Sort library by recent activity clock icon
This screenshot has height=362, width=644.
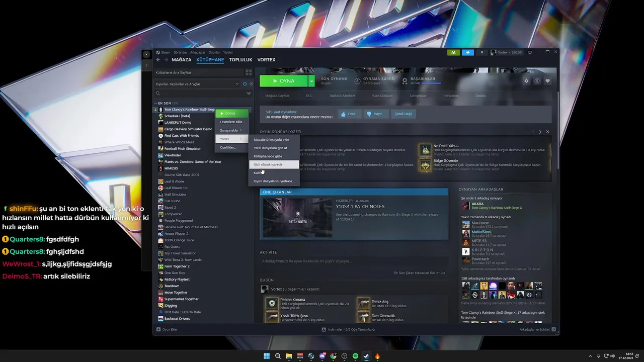coord(245,84)
